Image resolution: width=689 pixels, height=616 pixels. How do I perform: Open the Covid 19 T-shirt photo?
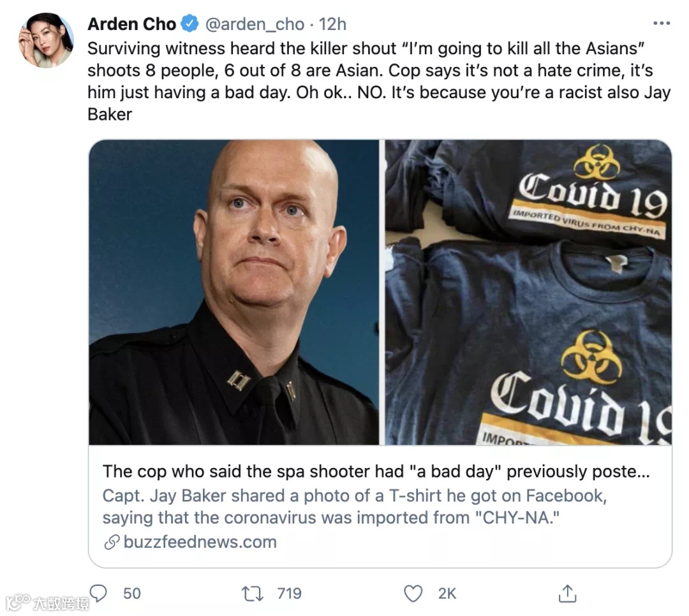pos(528,292)
